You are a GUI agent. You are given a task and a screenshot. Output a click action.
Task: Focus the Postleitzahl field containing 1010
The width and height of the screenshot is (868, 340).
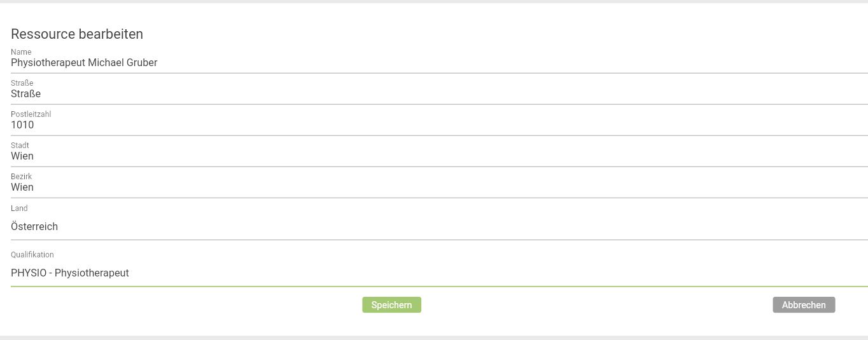[x=439, y=125]
